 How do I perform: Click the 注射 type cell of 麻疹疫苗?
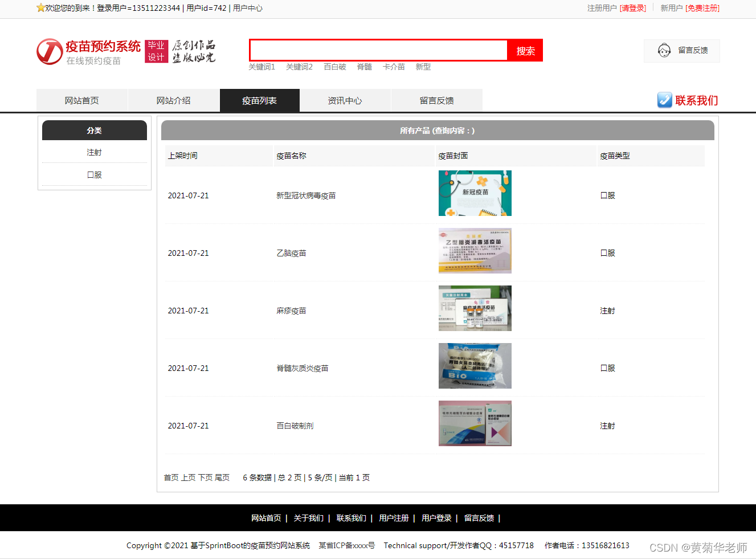coord(608,311)
